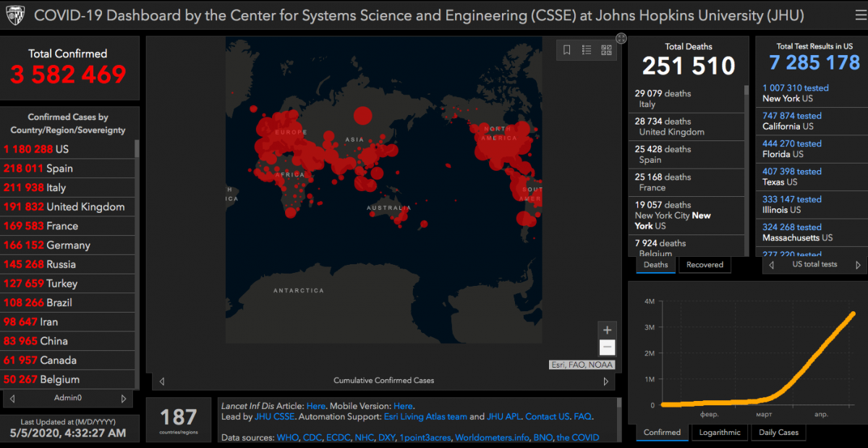Open the JHU CSSE link
868x448 pixels.
[274, 417]
